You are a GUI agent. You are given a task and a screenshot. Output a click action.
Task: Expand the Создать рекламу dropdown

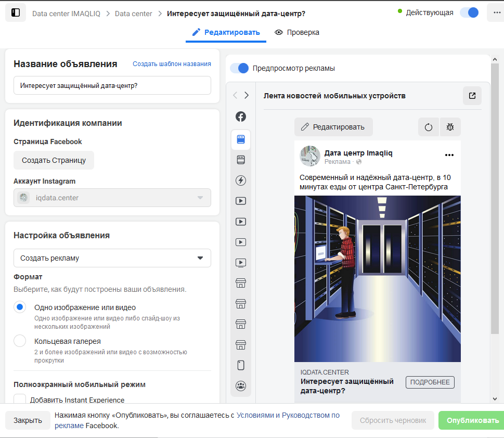(112, 258)
